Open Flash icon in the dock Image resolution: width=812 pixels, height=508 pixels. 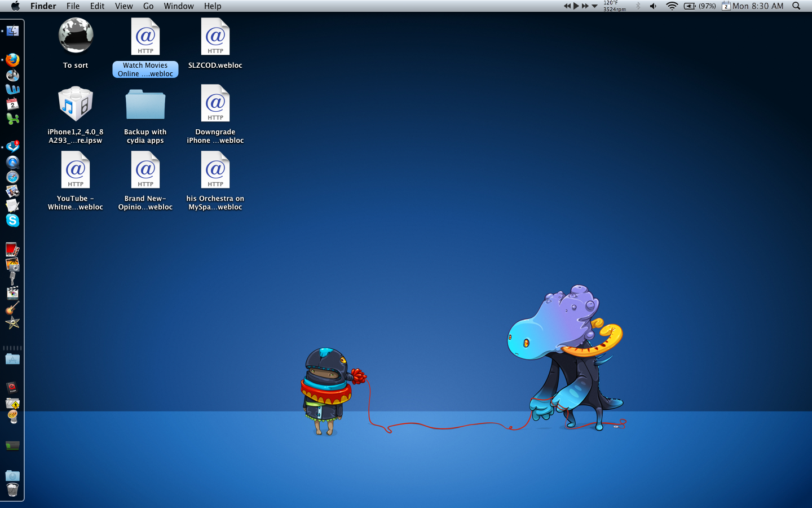click(12, 388)
